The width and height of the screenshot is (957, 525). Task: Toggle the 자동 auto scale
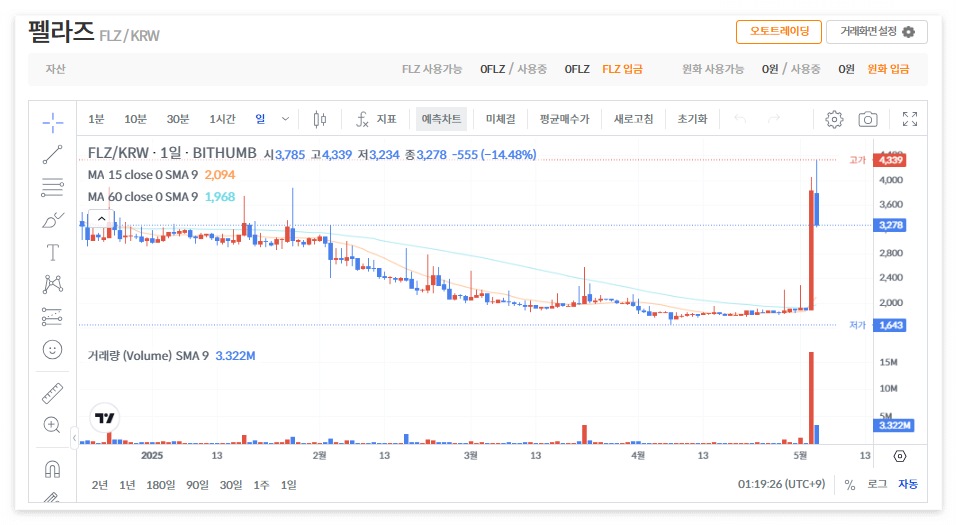(x=908, y=484)
